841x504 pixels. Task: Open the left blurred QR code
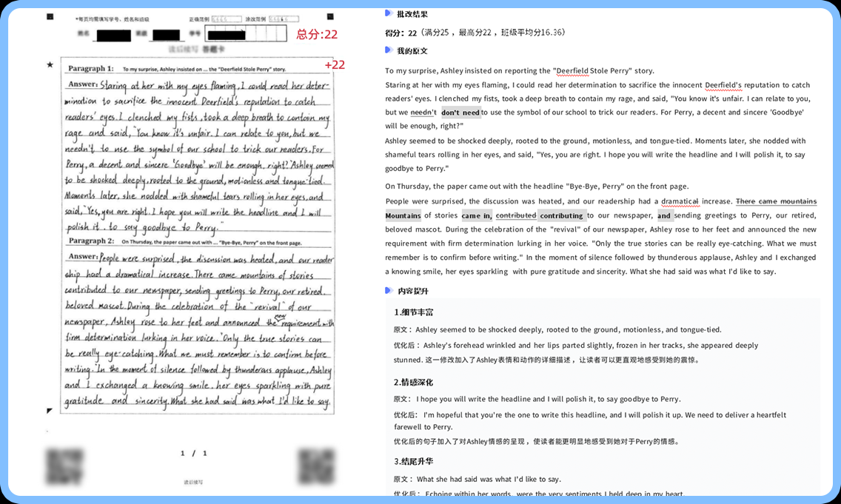point(64,466)
